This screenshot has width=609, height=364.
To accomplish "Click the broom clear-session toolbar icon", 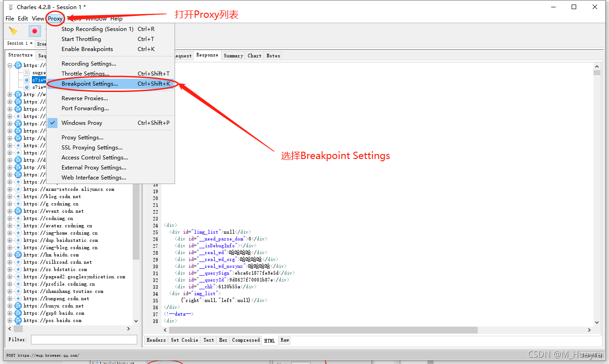I will pyautogui.click(x=13, y=31).
